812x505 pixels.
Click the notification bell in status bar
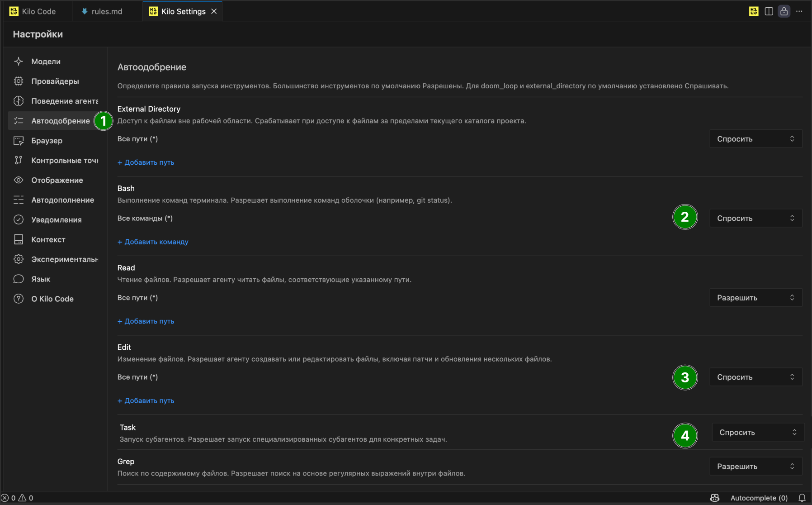click(802, 498)
